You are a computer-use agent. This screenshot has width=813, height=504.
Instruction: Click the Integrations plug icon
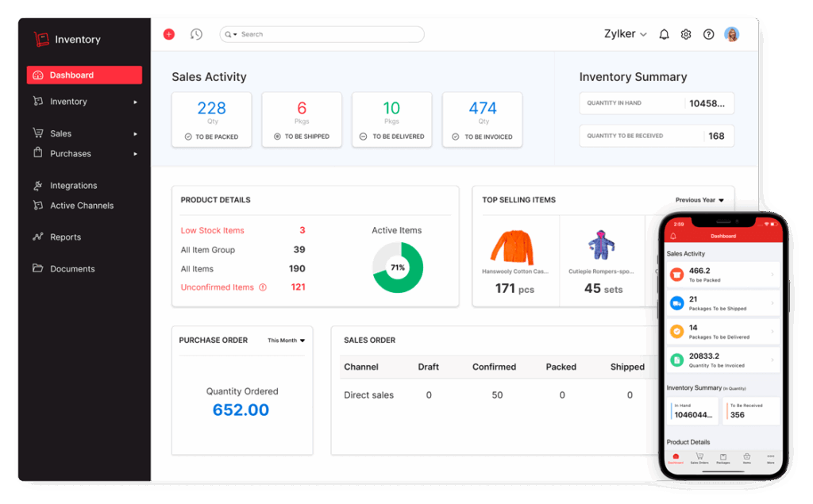(38, 185)
